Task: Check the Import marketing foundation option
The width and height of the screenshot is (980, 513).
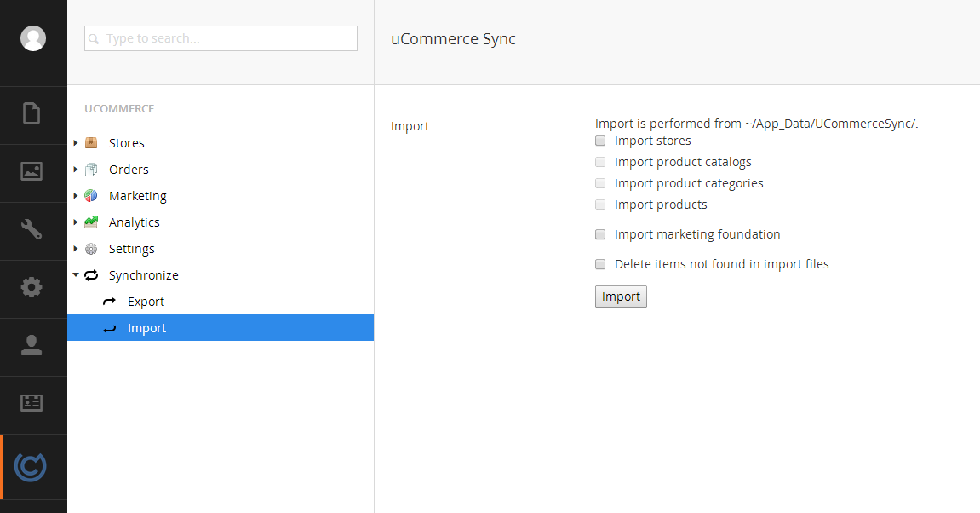Action: click(x=600, y=234)
